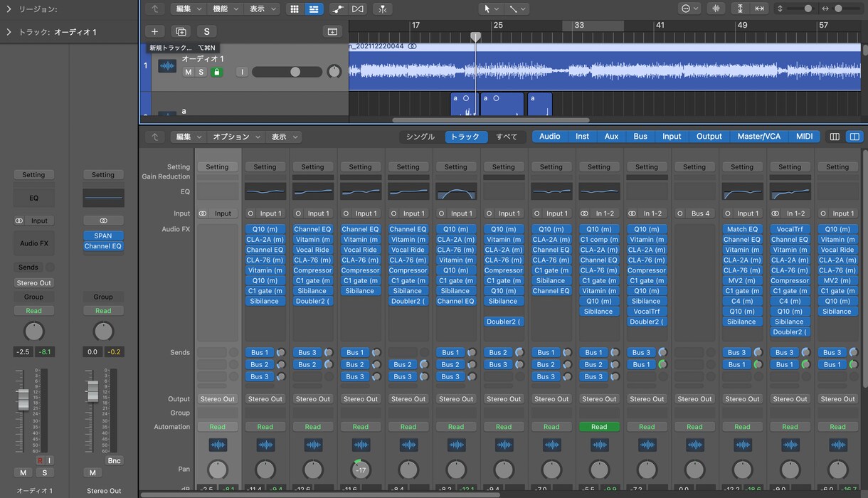The image size is (868, 498).
Task: Click the Bnc bounce button on Stereo Out
Action: point(114,460)
